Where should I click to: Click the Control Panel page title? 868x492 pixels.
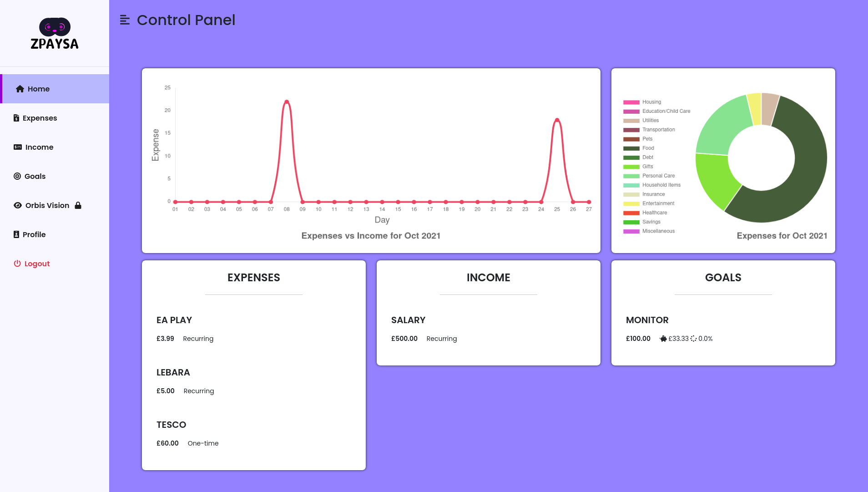click(186, 20)
